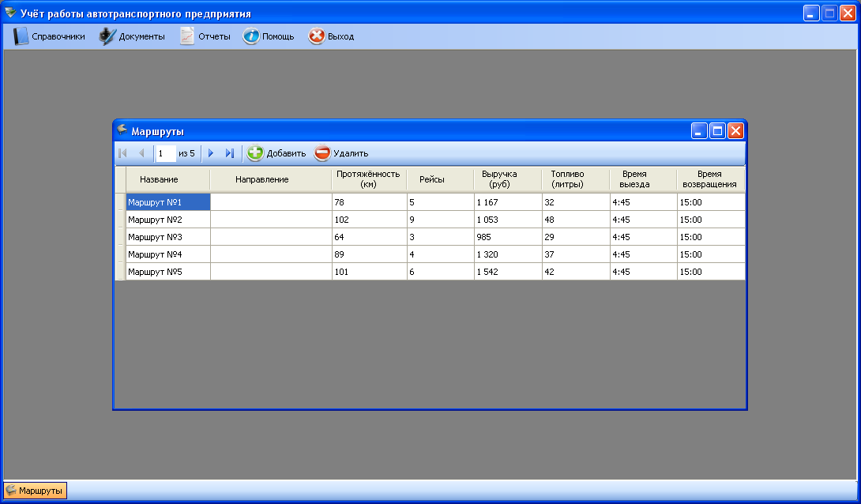This screenshot has width=861, height=504.
Task: Maximize the Маршруты child window
Action: coord(717,131)
